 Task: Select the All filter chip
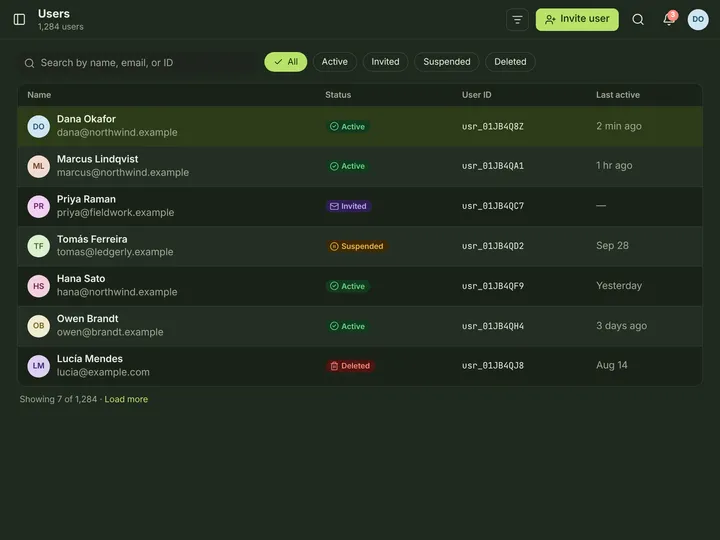[286, 62]
